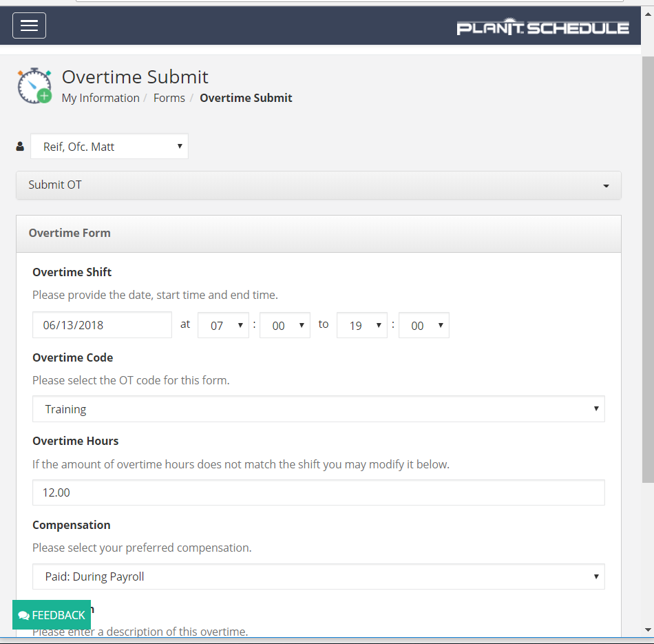654x644 pixels.
Task: Click the scrollbar down arrow
Action: 648,630
